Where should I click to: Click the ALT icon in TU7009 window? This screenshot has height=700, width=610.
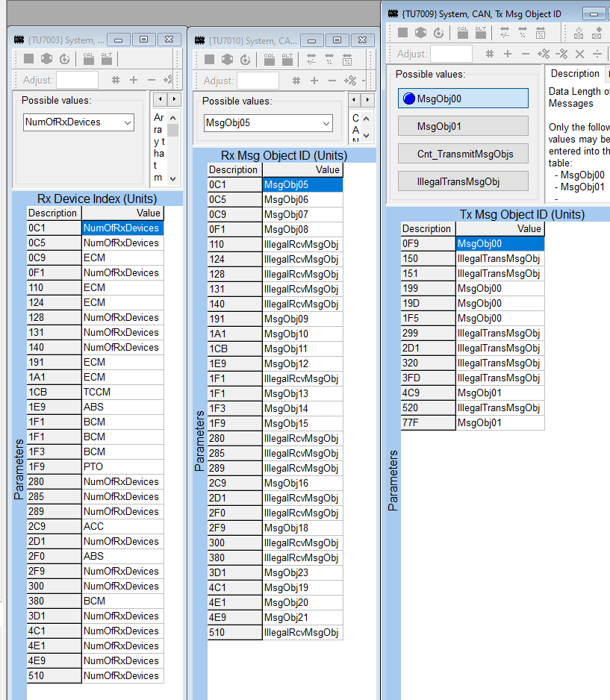tap(481, 32)
